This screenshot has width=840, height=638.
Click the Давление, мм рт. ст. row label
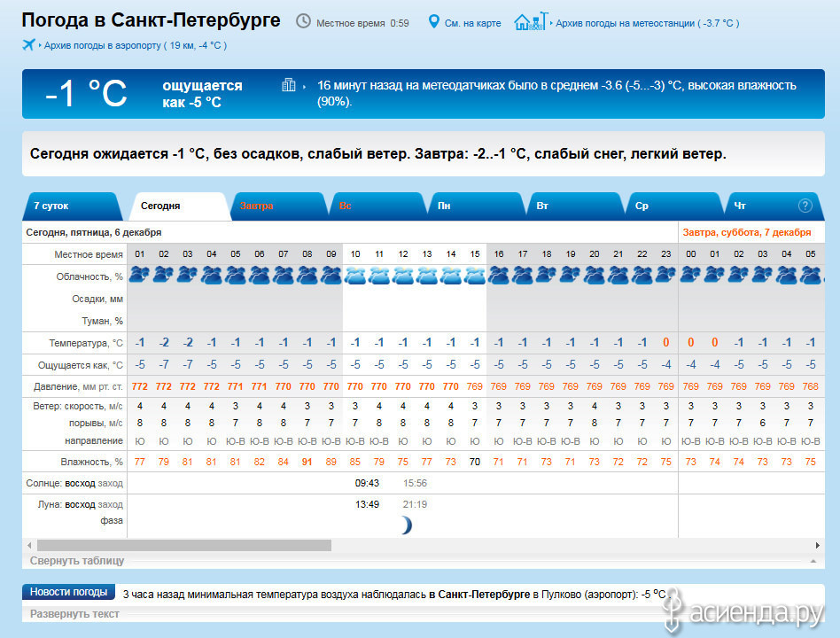pos(78,386)
